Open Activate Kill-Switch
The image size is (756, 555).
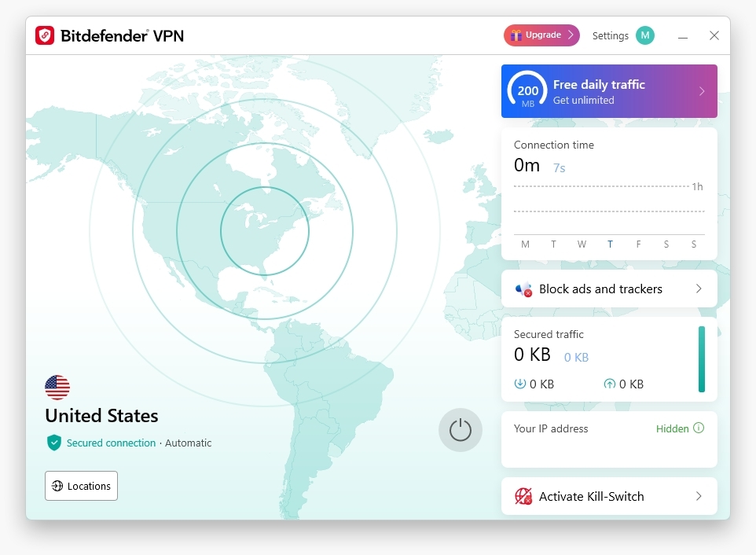pos(609,496)
